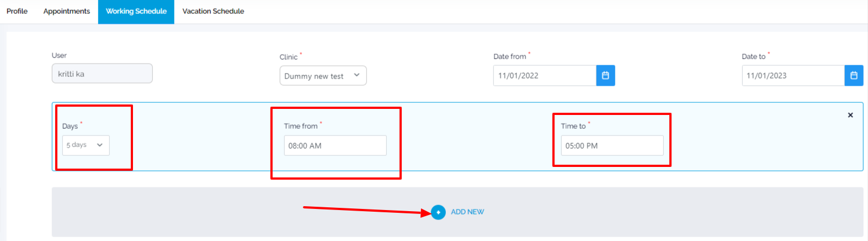Click the Date to label
Screen dimensions: 868x241
point(754,56)
